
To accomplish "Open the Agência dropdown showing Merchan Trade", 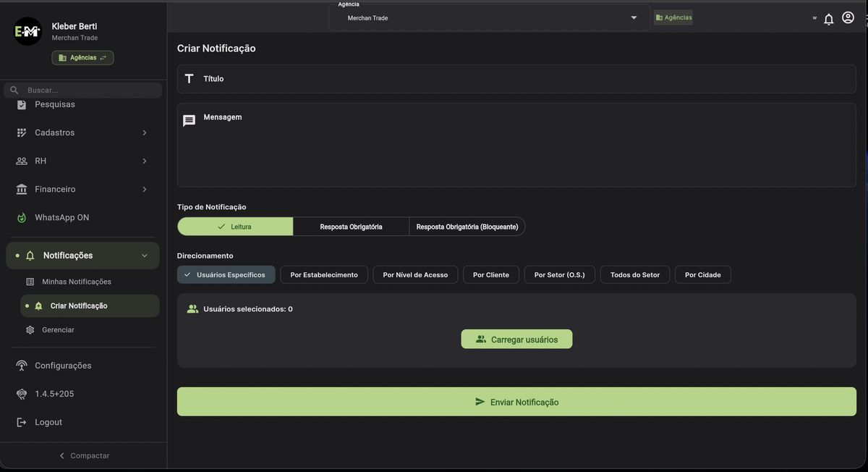I will [633, 17].
